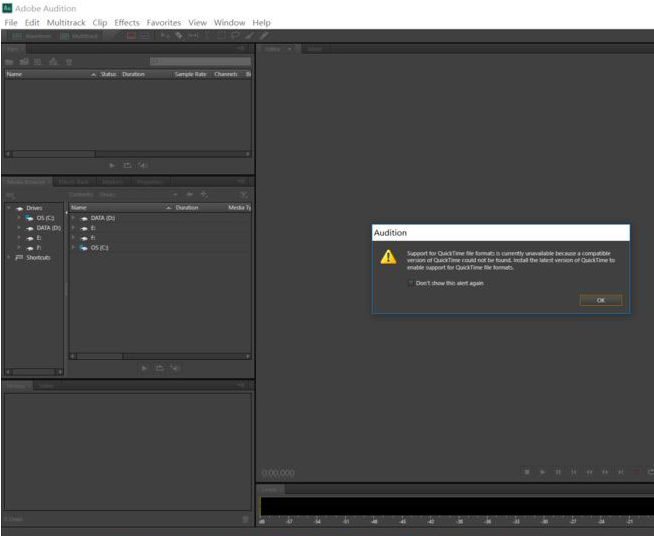
Task: Click the transport Rewind button
Action: pos(589,472)
